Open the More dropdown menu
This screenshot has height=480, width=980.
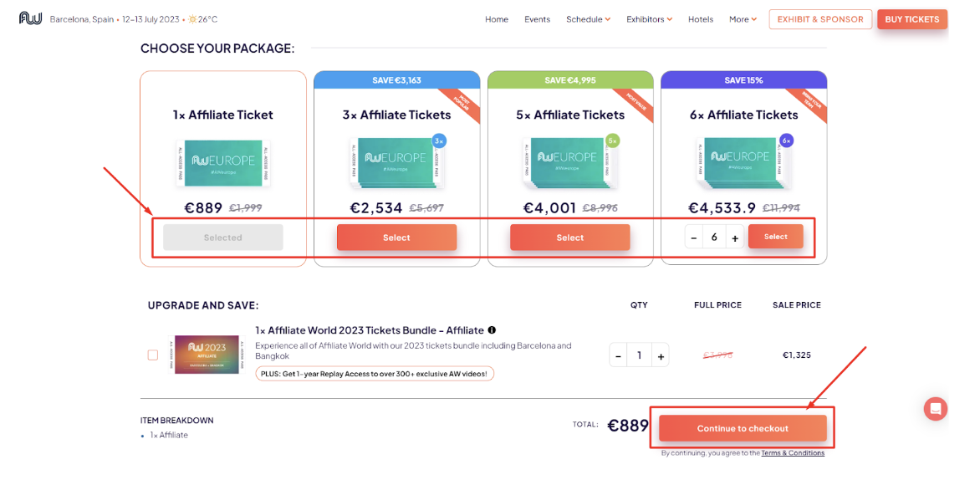coord(743,19)
